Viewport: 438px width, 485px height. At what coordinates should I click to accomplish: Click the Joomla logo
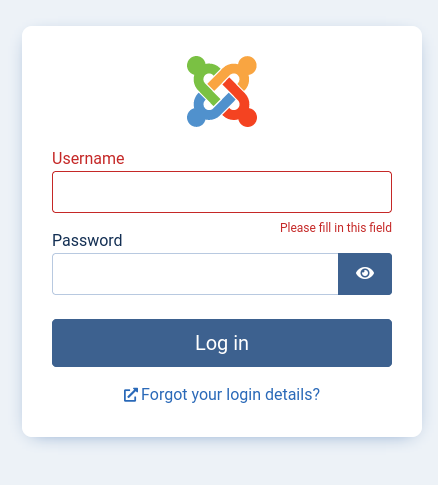pyautogui.click(x=222, y=91)
